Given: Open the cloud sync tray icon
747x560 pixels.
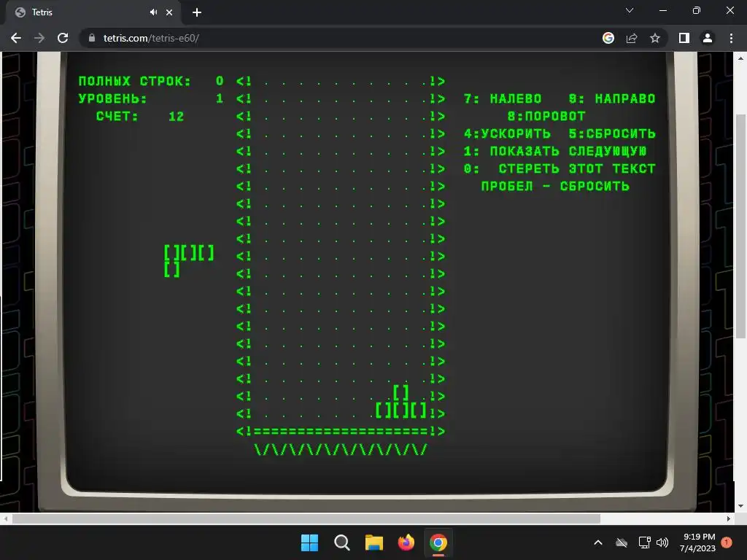Looking at the screenshot, I should pos(622,542).
